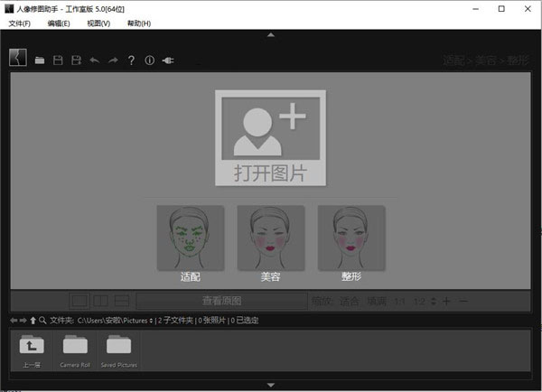This screenshot has height=392, width=542.
Task: Open the 文件(F) menu
Action: 19,23
